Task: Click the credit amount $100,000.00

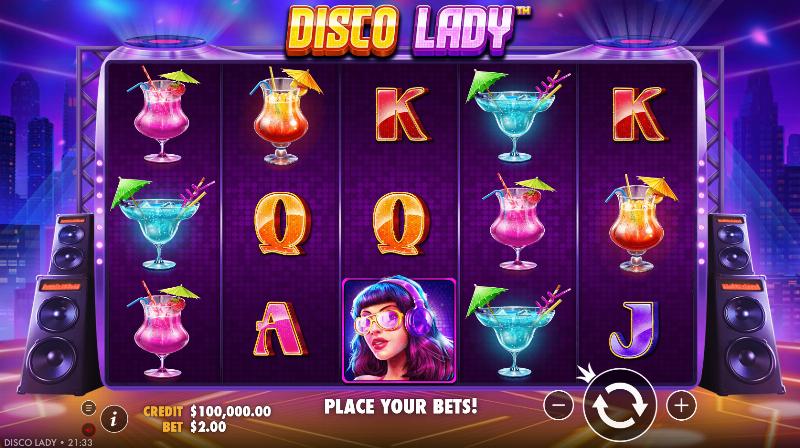Action: [x=231, y=411]
